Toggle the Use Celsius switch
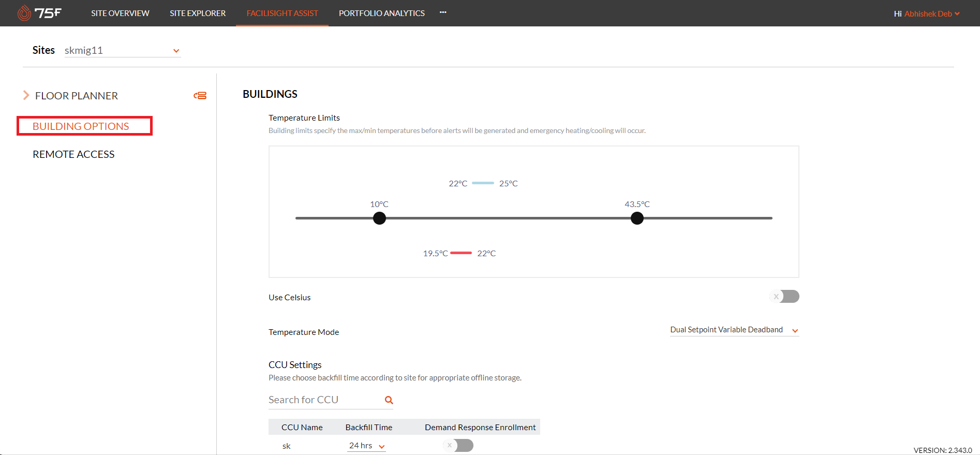Image resolution: width=980 pixels, height=455 pixels. pos(784,297)
